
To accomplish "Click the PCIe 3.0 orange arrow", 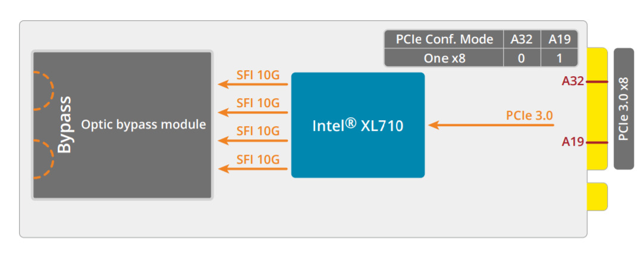I will 491,124.
